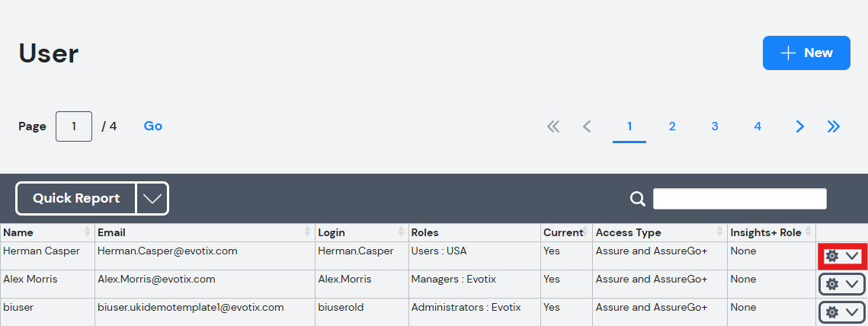Open gear menu for biuser row

click(842, 312)
